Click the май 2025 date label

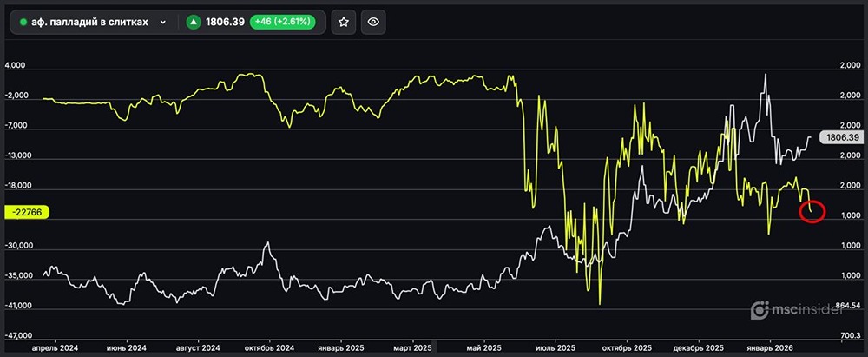tap(483, 348)
